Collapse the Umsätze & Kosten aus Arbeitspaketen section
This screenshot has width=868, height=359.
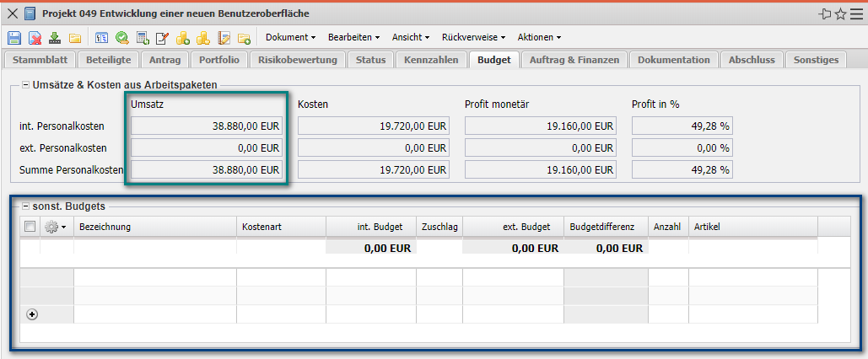click(x=25, y=84)
